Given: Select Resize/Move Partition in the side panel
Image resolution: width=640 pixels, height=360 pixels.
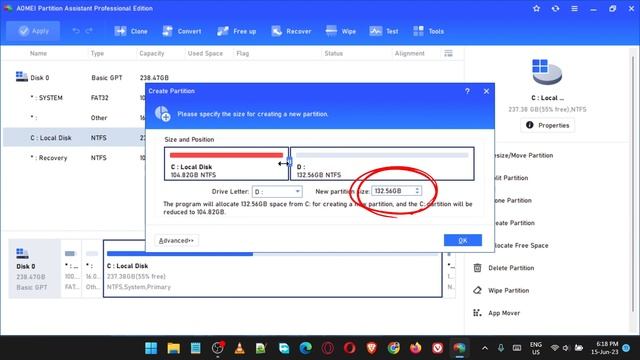Looking at the screenshot, I should coord(523,155).
